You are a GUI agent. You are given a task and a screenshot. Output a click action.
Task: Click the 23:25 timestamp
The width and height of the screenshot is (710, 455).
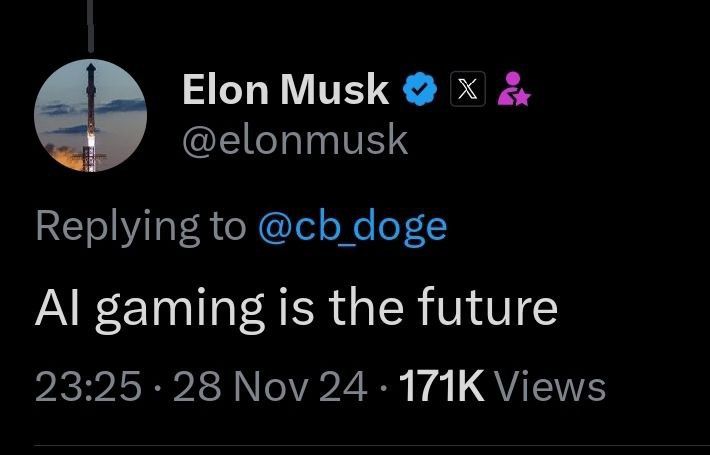[88, 386]
